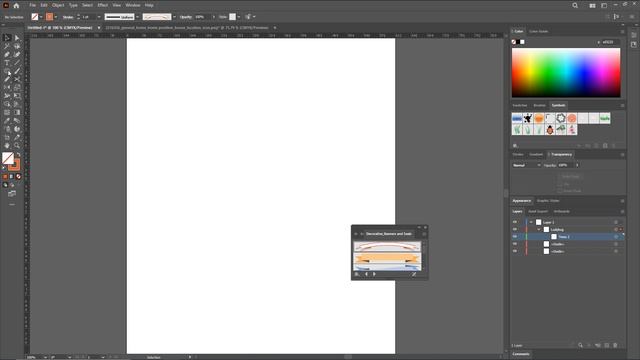Click the target circle on Ladybug row
The width and height of the screenshot is (640, 360).
point(616,229)
